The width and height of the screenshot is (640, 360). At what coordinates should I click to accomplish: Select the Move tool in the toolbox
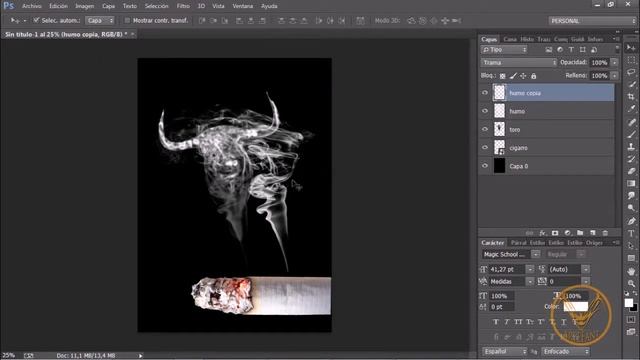tap(631, 48)
